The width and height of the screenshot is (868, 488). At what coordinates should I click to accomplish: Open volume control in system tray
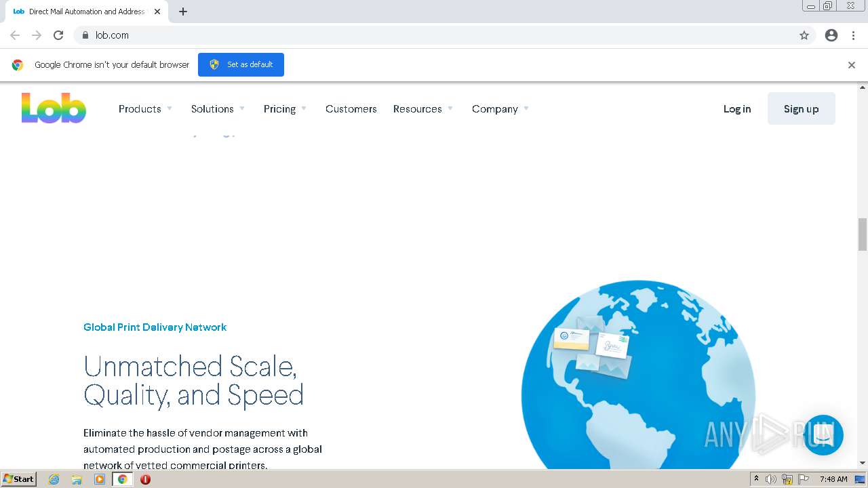point(771,479)
